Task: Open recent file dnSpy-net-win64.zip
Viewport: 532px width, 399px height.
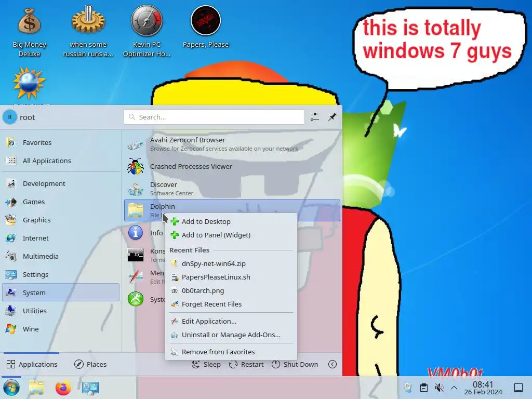Action: [231, 263]
